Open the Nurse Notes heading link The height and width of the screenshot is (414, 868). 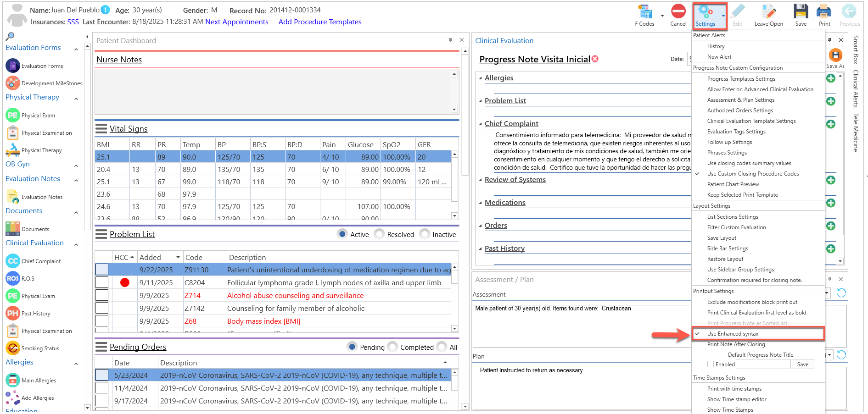[119, 60]
